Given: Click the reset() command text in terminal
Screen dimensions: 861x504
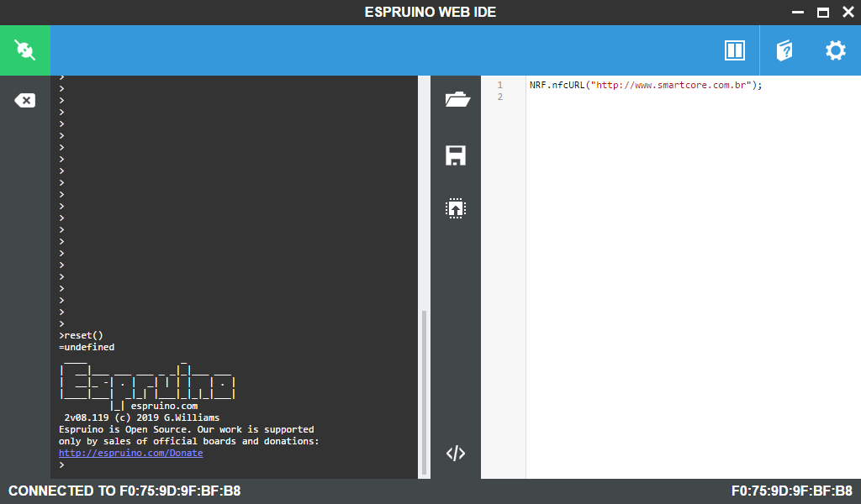Looking at the screenshot, I should click(x=83, y=336).
